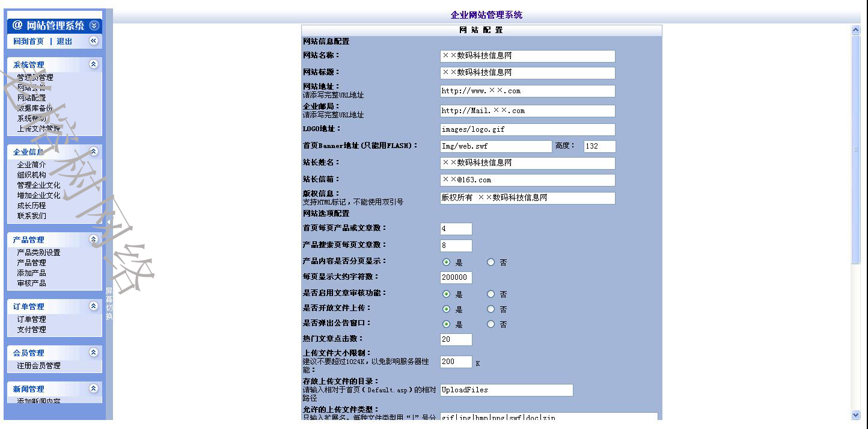This screenshot has width=868, height=429.
Task: Open the 产品管理 item below 产品类别设置
Action: [x=31, y=263]
